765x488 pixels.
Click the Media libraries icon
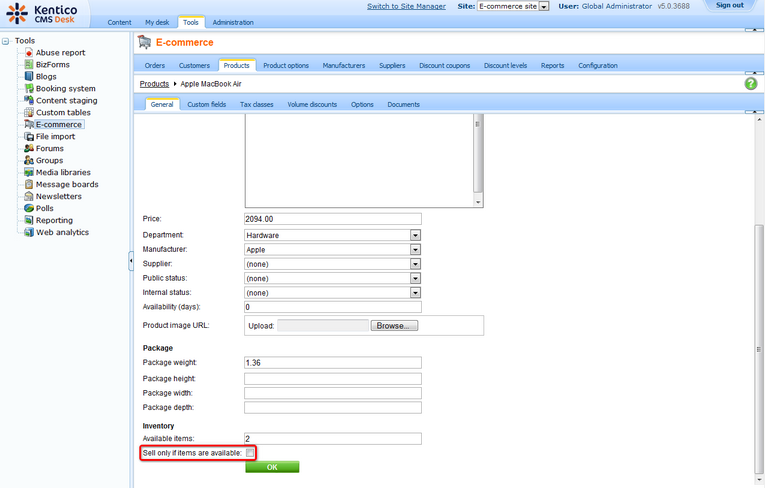29,172
